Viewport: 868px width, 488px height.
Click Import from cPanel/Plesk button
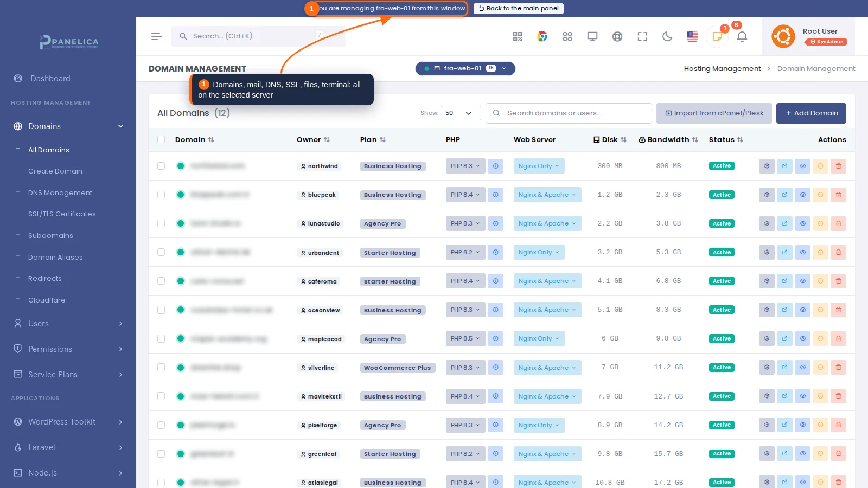(x=714, y=113)
